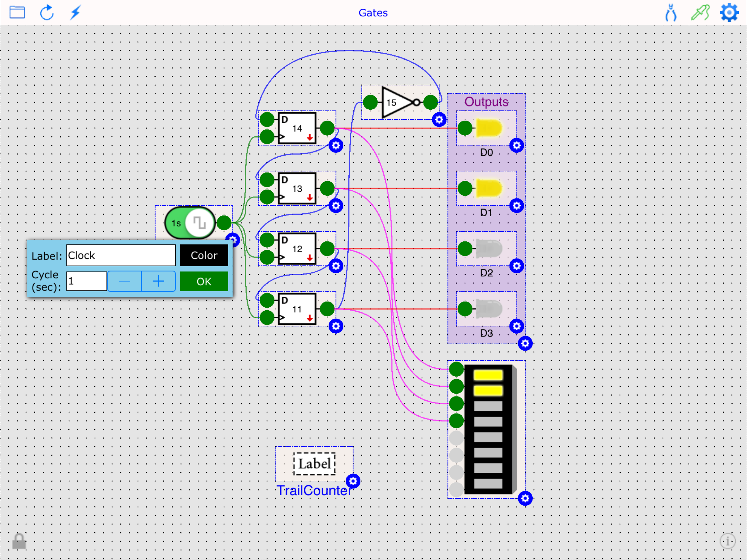Click the reset simulation icon

[47, 13]
